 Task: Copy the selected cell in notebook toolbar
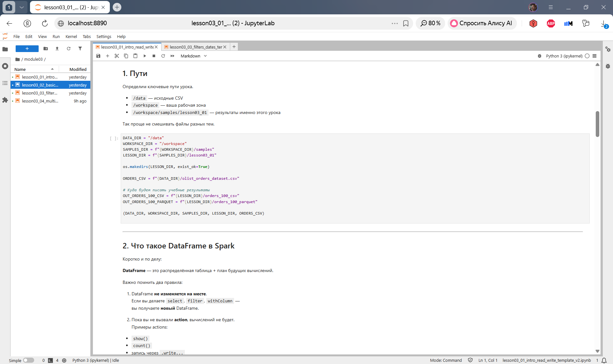coord(126,56)
